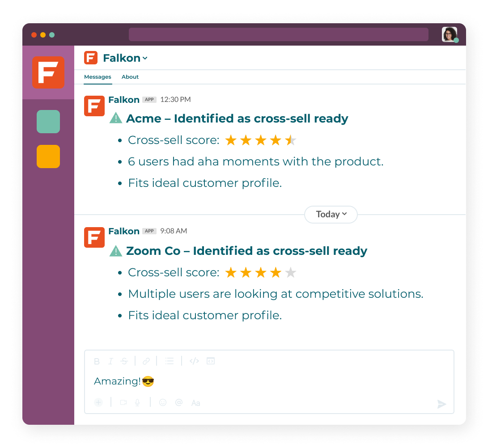
Task: Open the plus attachments menu
Action: 98,402
